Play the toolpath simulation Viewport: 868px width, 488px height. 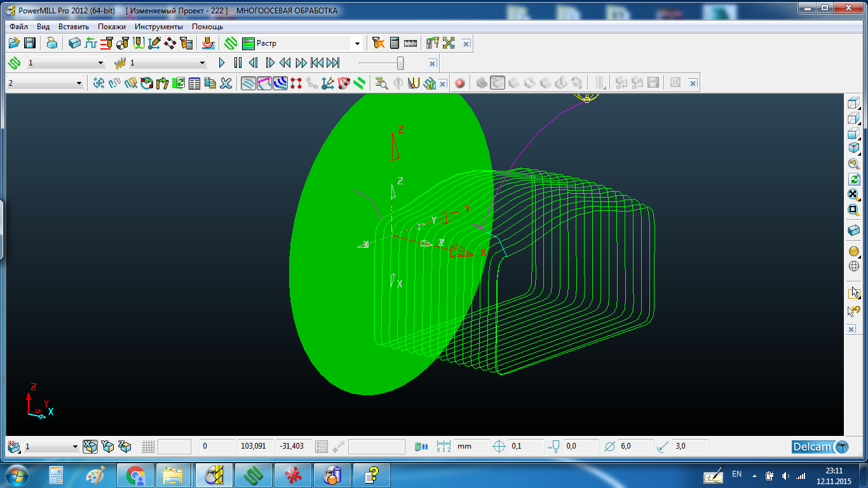coord(222,63)
